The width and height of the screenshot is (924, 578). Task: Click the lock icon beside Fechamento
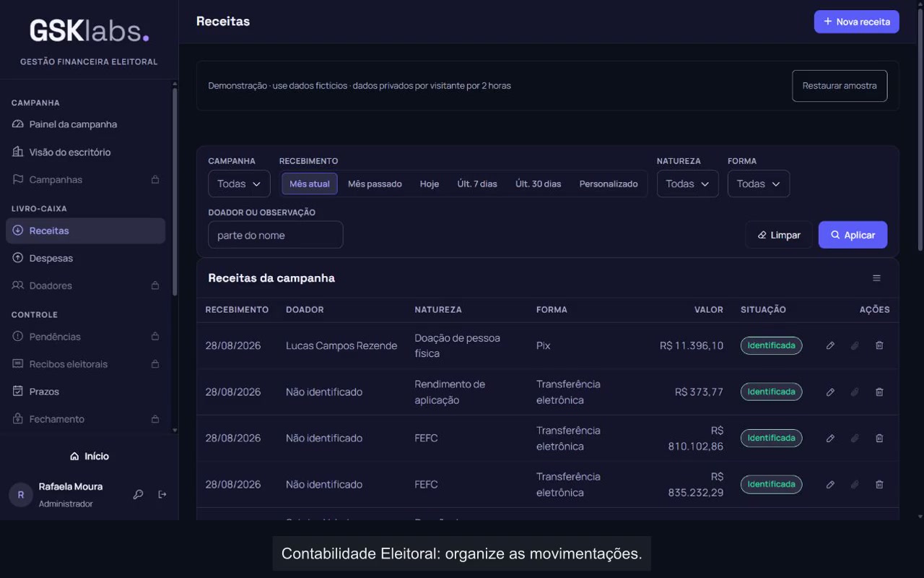pyautogui.click(x=155, y=418)
